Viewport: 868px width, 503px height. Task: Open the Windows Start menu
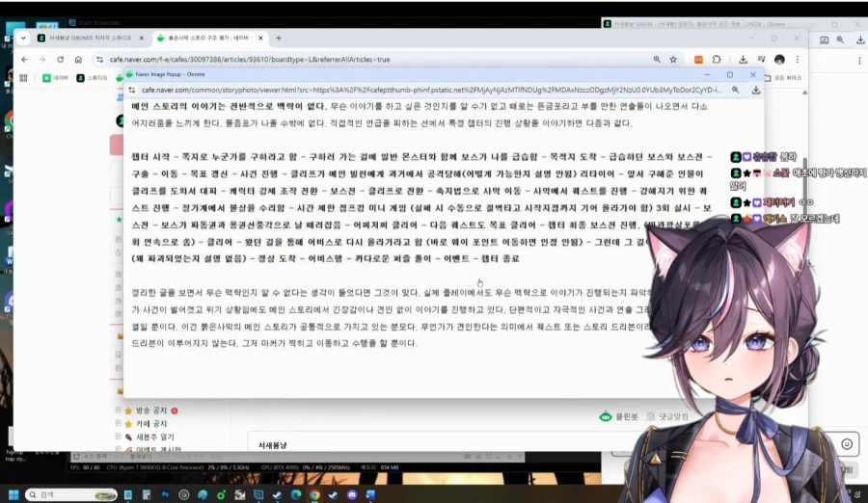click(14, 494)
